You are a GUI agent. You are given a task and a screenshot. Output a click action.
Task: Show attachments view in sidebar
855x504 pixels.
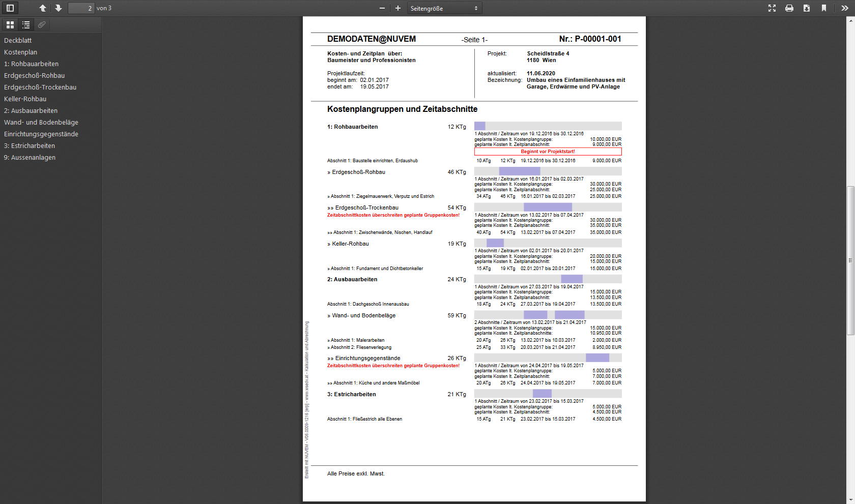(x=42, y=24)
